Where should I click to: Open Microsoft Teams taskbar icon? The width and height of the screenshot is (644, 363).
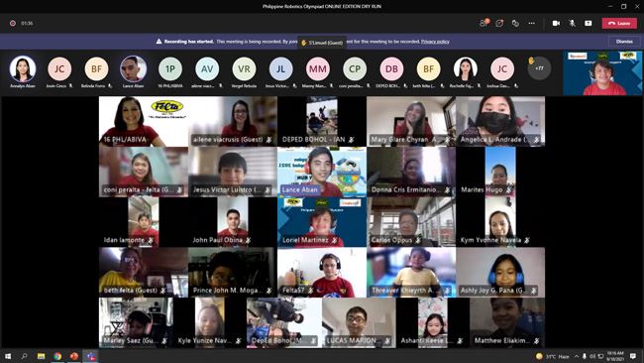click(90, 356)
